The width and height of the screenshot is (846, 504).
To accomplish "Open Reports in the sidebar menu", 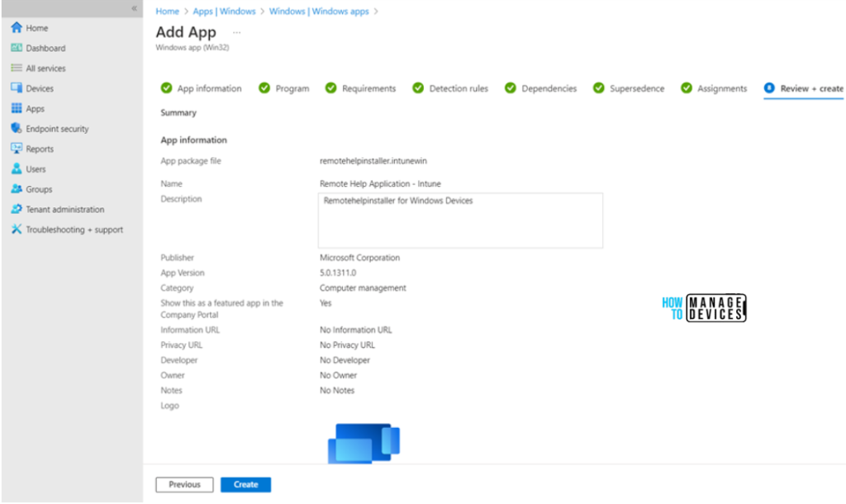I will (x=40, y=149).
